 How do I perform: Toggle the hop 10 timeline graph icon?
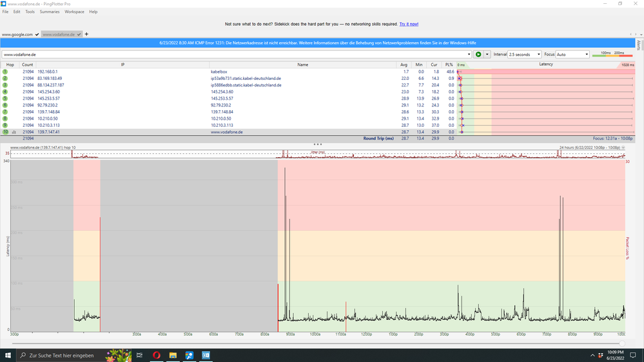pos(14,132)
